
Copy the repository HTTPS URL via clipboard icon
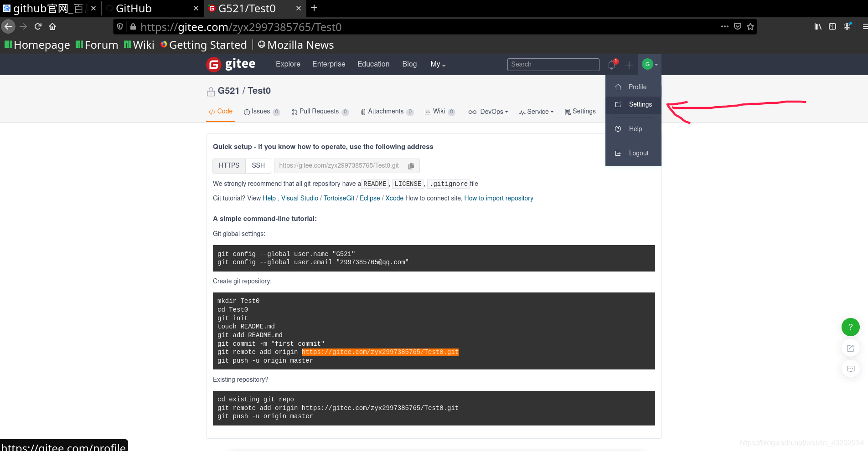(411, 166)
